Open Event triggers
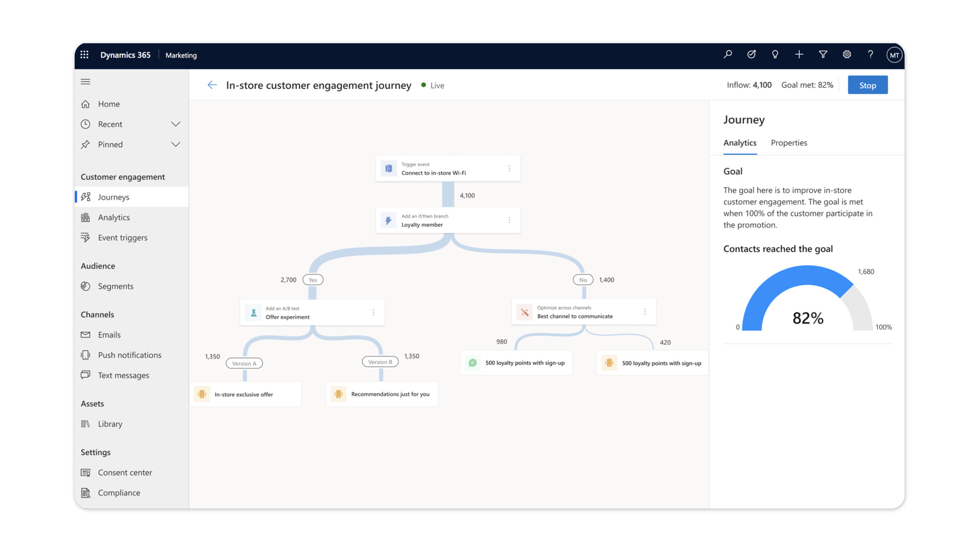Screen dimensions: 980x551 click(122, 237)
